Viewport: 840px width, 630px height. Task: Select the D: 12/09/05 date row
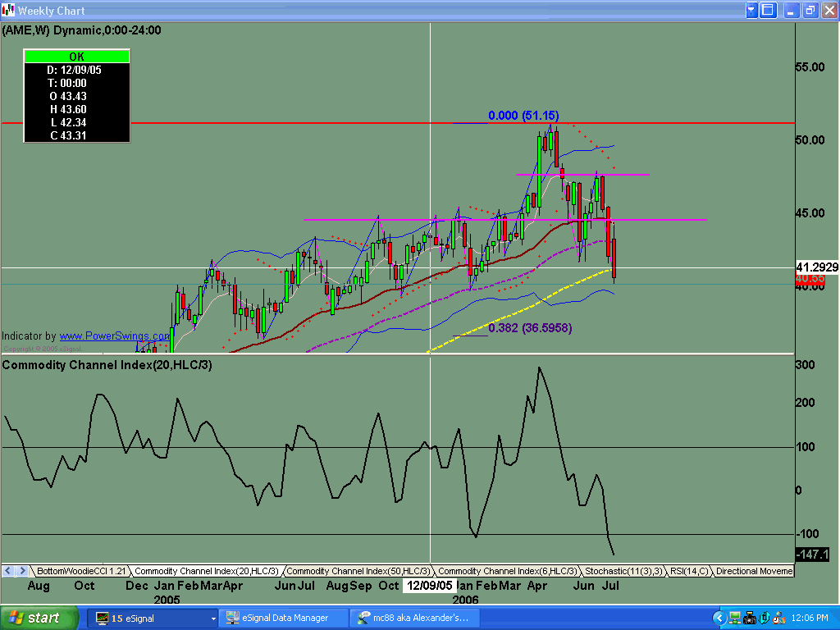[74, 70]
